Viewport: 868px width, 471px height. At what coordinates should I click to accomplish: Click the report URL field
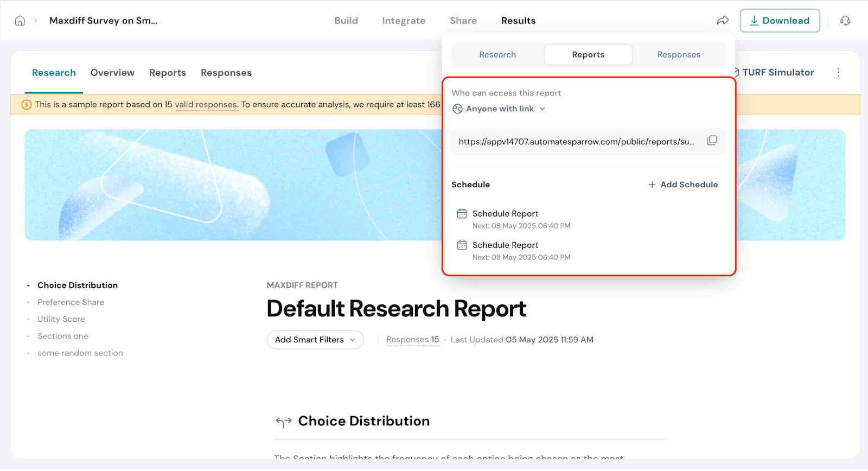[576, 142]
